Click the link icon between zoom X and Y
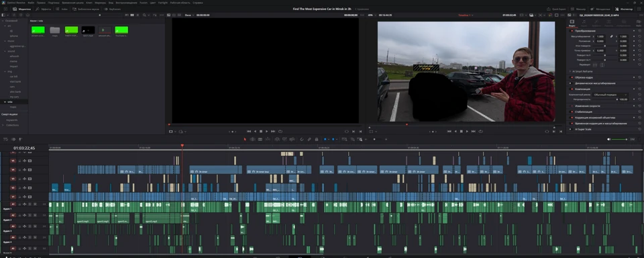644x258 pixels. pos(612,36)
